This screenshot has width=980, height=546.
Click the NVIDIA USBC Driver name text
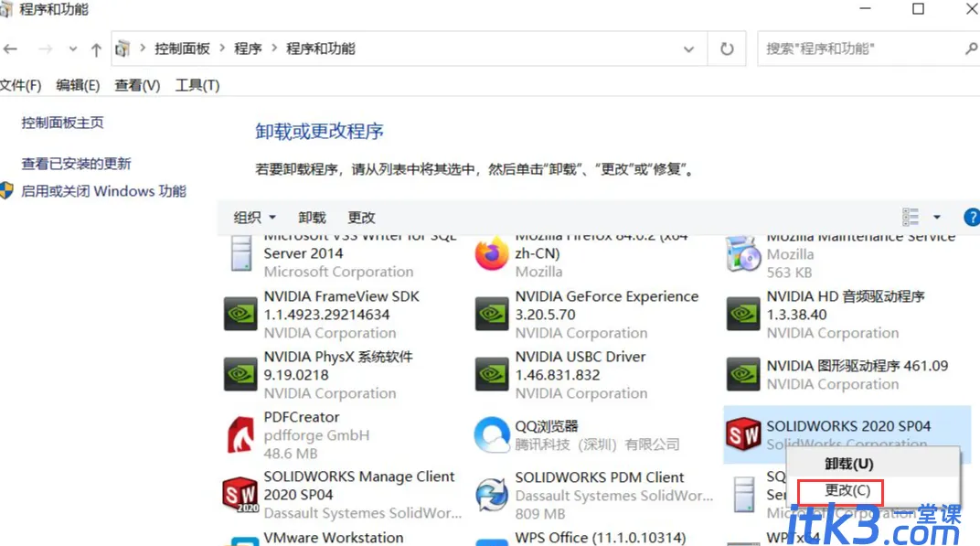point(580,357)
